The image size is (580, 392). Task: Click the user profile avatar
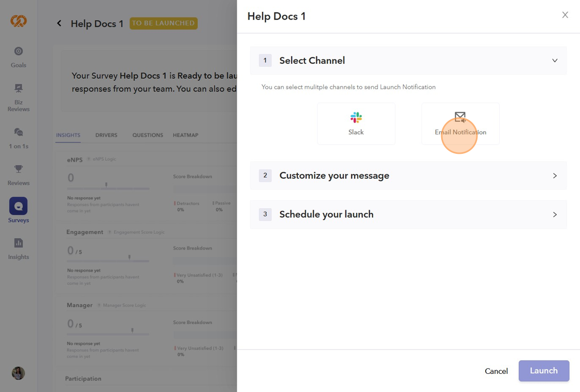pyautogui.click(x=19, y=373)
